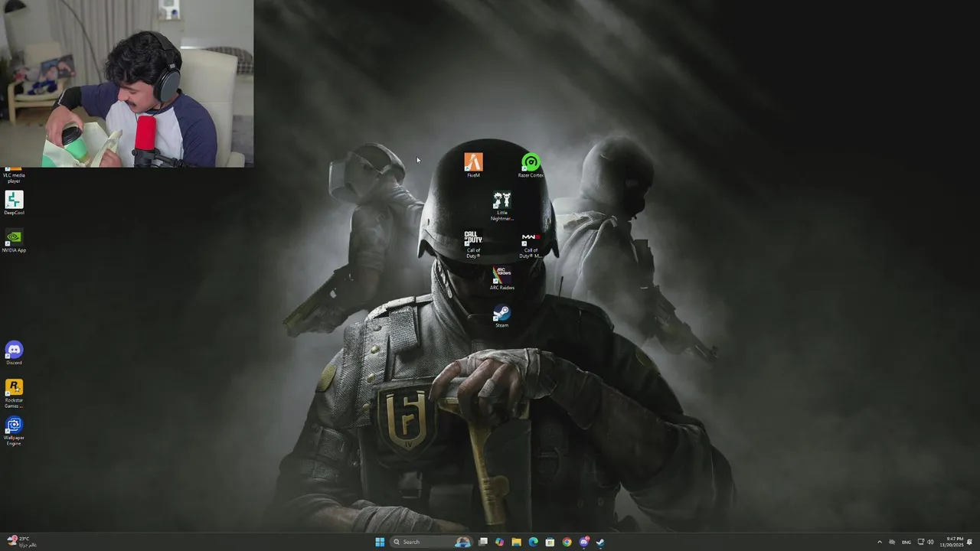The height and width of the screenshot is (551, 980).
Task: Click the cloud sync tray icon
Action: tap(892, 542)
